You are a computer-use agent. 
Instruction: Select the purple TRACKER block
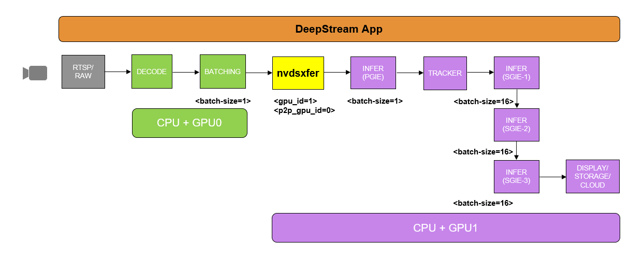click(x=445, y=73)
